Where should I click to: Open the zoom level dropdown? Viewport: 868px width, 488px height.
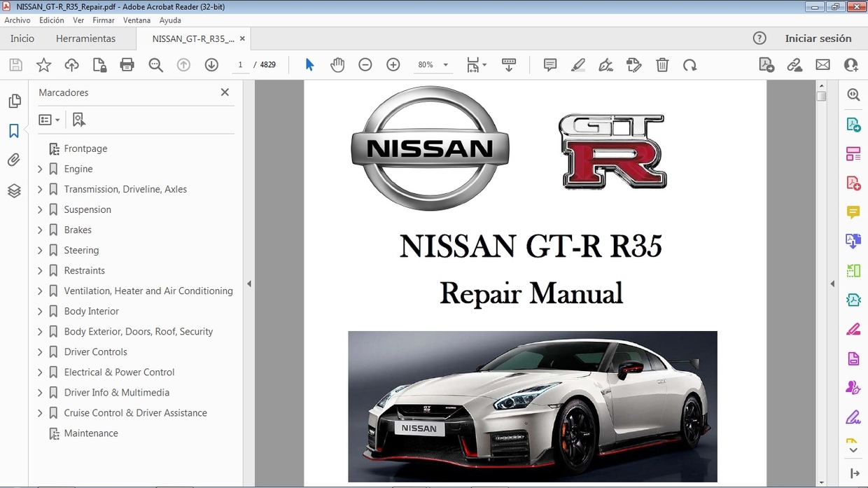click(444, 64)
